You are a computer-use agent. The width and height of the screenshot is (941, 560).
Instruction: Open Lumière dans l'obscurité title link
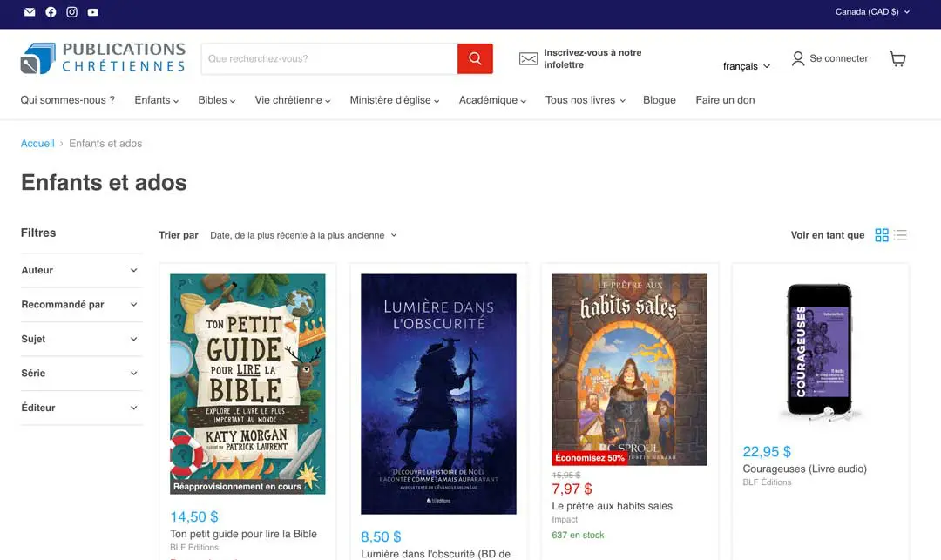[436, 554]
